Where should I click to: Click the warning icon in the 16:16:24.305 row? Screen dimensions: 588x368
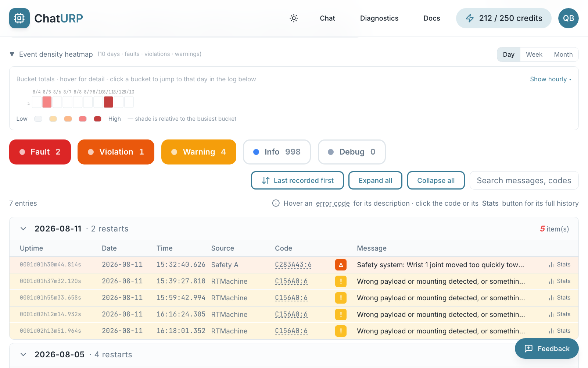click(x=341, y=314)
